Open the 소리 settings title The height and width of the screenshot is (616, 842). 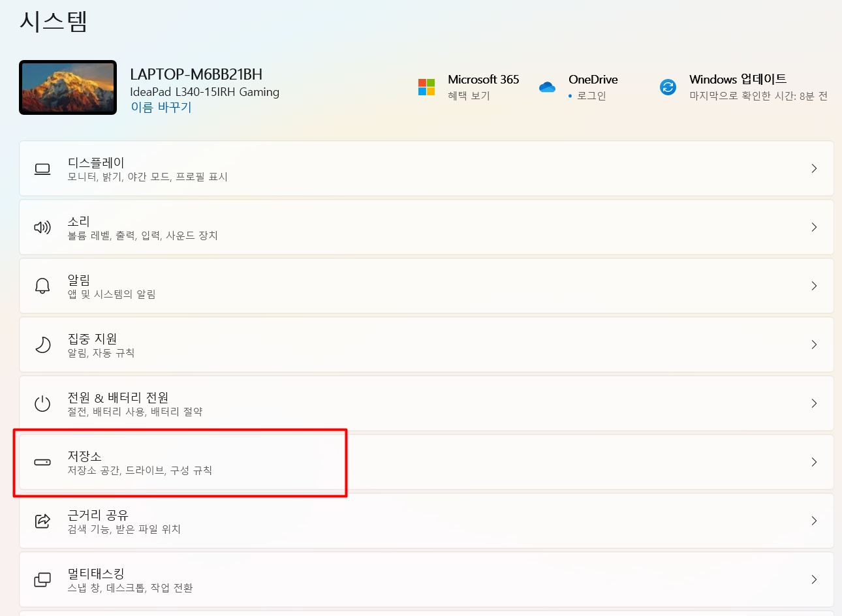pyautogui.click(x=79, y=221)
